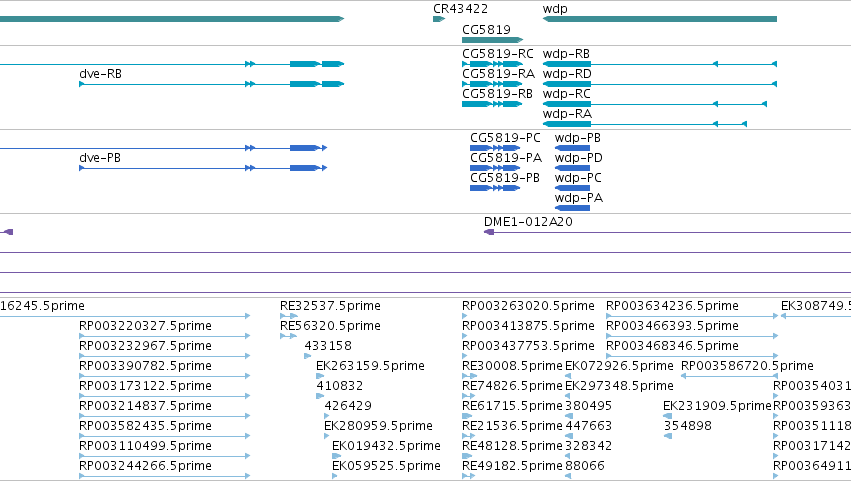The height and width of the screenshot is (481, 851).
Task: Click EST label RP003586720.5prime
Action: coord(747,366)
